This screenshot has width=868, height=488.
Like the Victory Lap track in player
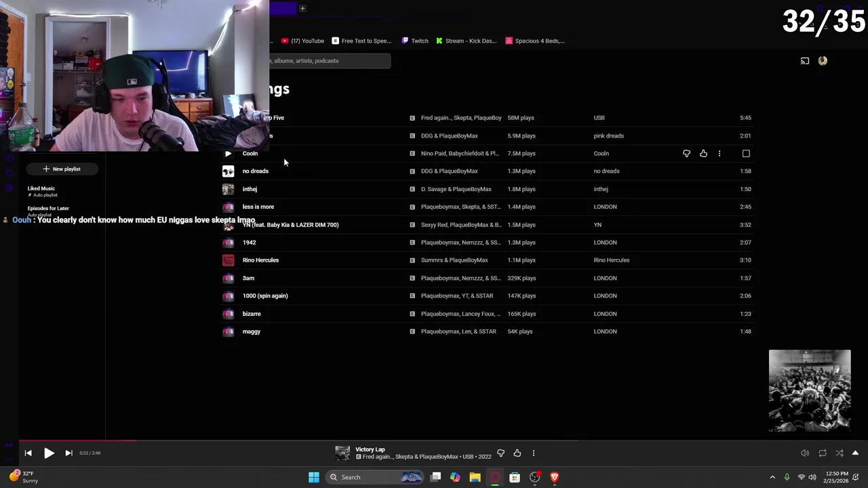coord(517,453)
